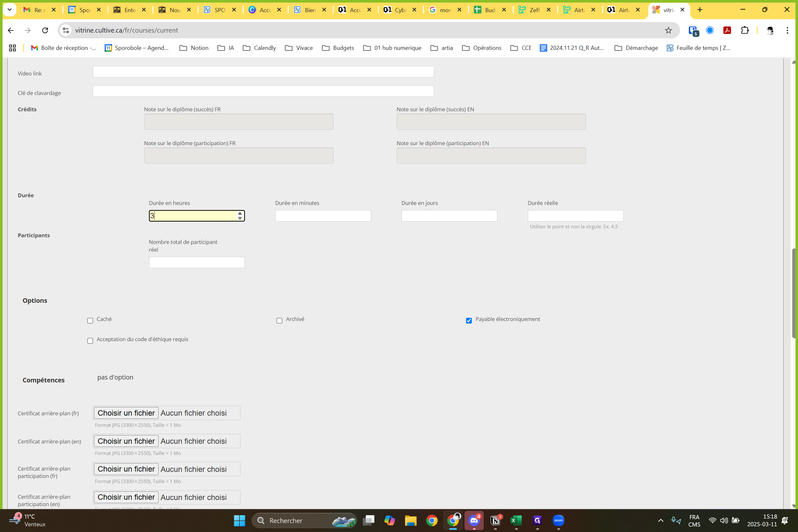Open Chrome's three-dot menu
This screenshot has height=532, width=798.
(787, 30)
